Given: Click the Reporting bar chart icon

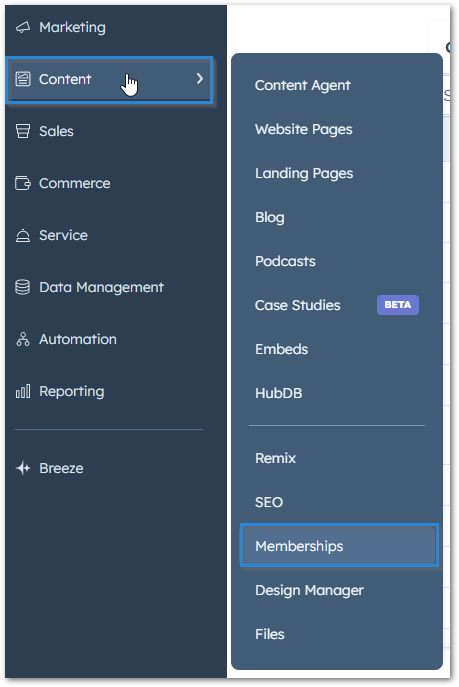Looking at the screenshot, I should (23, 391).
